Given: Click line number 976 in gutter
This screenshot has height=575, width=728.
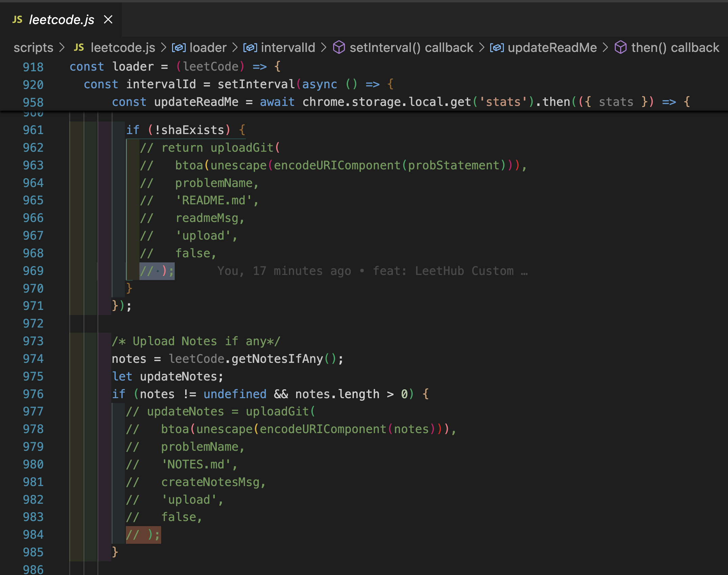Looking at the screenshot, I should (33, 394).
